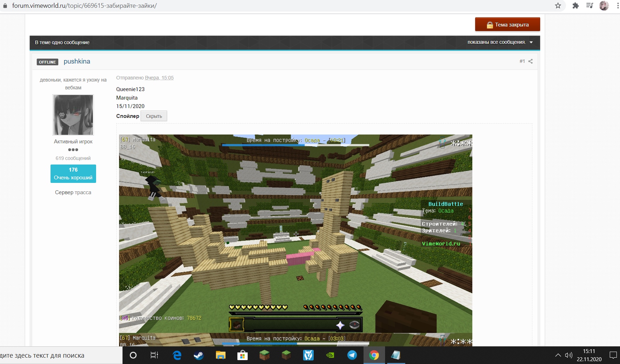Screen dimensions: 620x364
Task: Click the Windows search text field
Action: click(x=61, y=355)
